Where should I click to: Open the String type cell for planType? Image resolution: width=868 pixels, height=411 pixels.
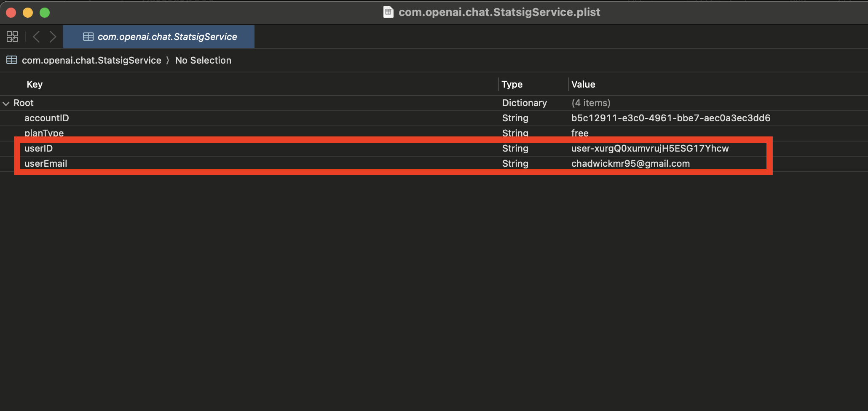point(515,133)
